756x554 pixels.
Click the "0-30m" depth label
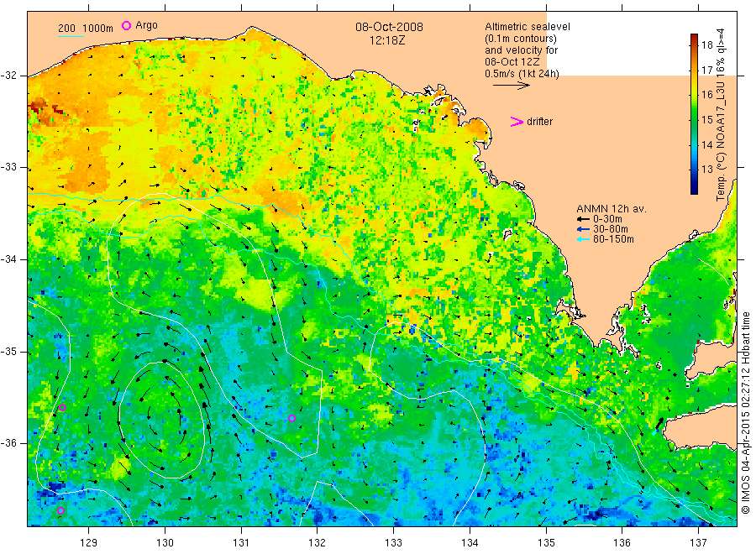pos(607,219)
